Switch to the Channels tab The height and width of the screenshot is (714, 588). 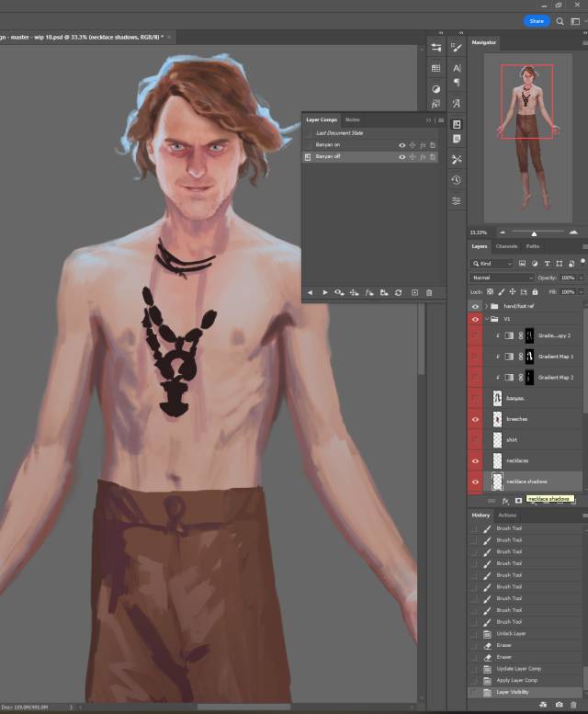click(x=506, y=246)
